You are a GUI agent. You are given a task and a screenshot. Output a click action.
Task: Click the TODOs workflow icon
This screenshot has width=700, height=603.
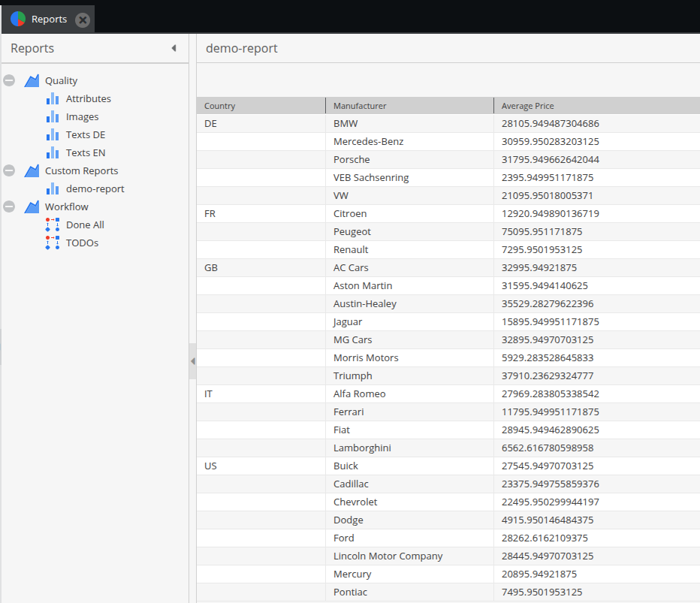click(53, 243)
